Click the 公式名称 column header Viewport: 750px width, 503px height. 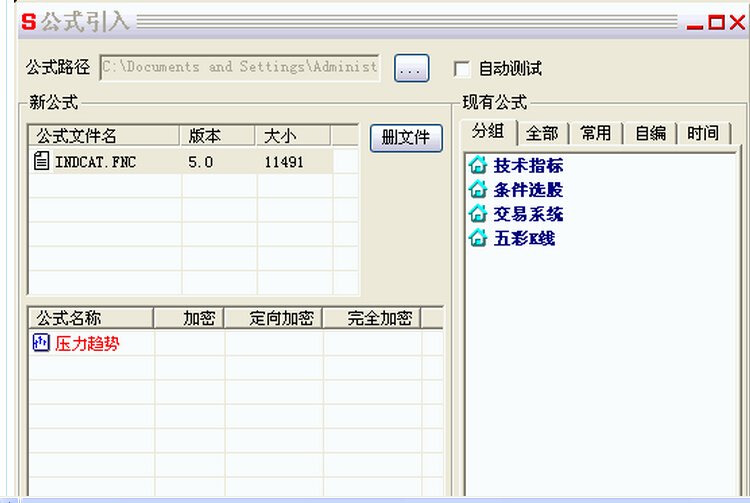91,318
